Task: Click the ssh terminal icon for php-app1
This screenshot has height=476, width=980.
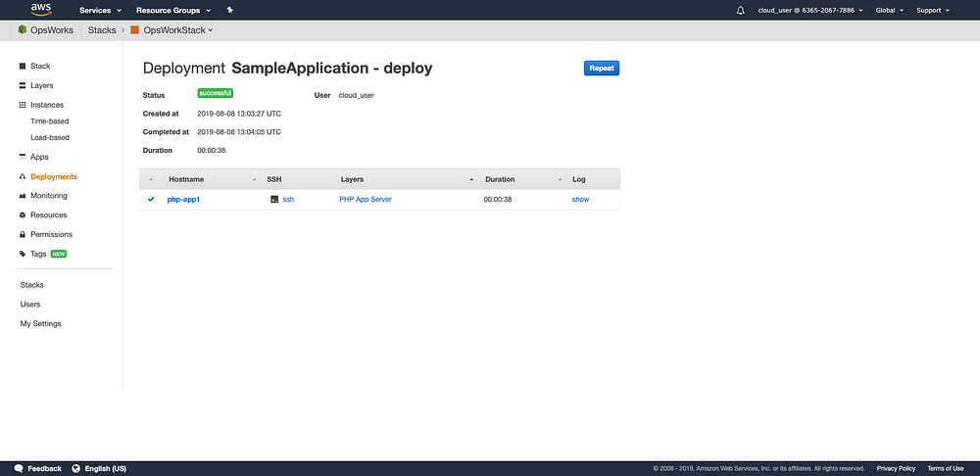Action: [274, 199]
